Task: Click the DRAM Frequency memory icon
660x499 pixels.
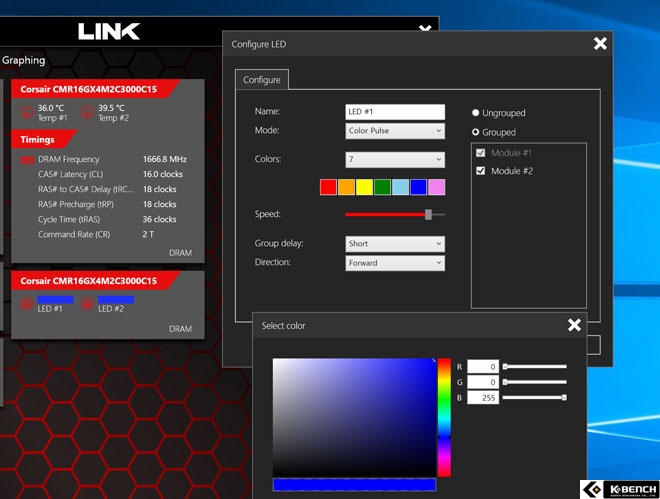Action: coord(27,159)
